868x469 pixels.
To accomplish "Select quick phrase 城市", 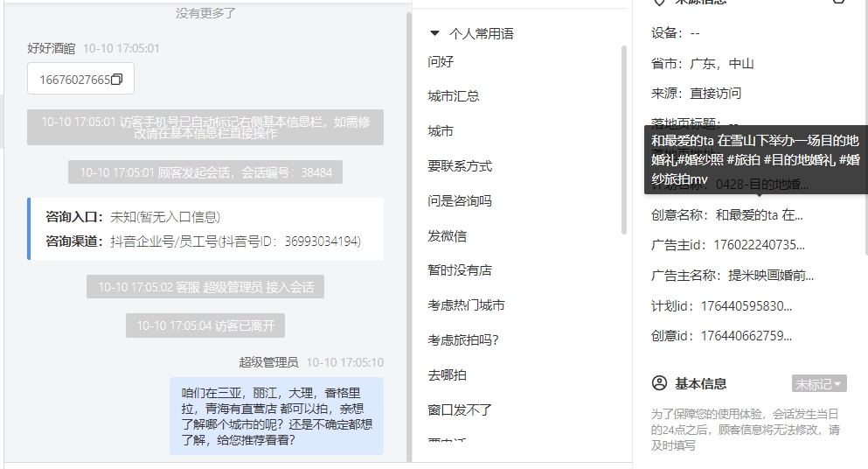I will tap(441, 131).
